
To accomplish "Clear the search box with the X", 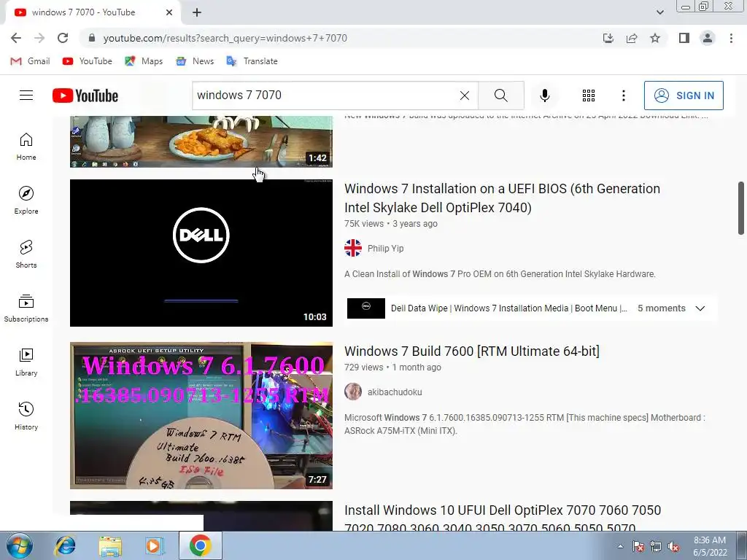I will (465, 96).
